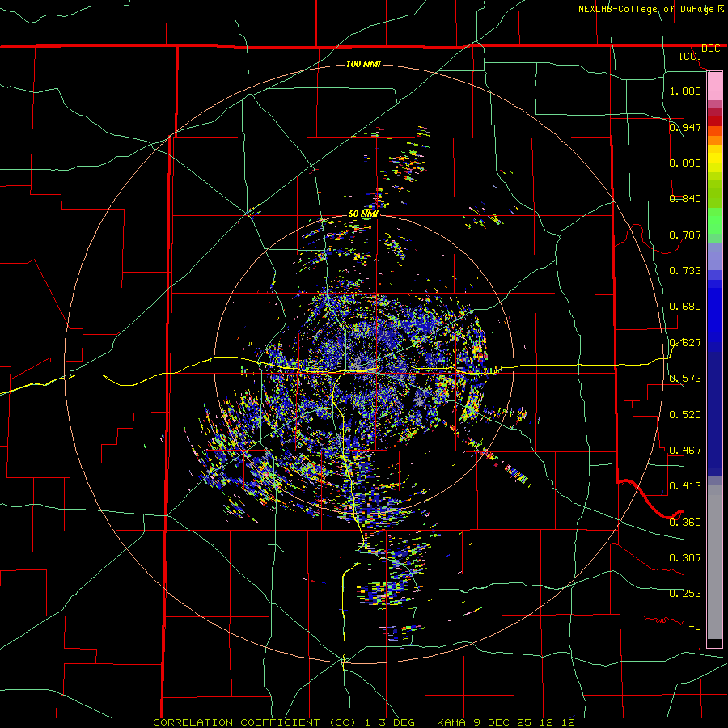Click the 9 DEC 25 12:12 timestamp
Image resolution: width=728 pixels, height=728 pixels.
(x=524, y=722)
